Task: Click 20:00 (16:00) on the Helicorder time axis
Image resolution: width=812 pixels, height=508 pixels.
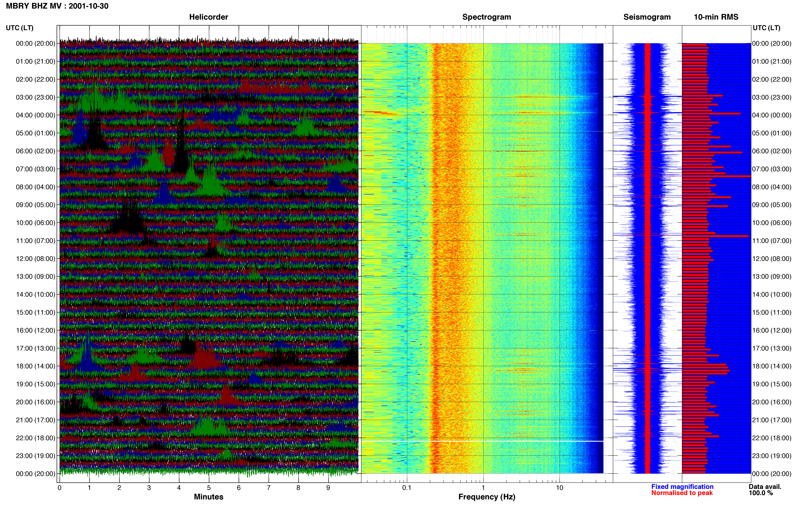Action: pyautogui.click(x=36, y=402)
